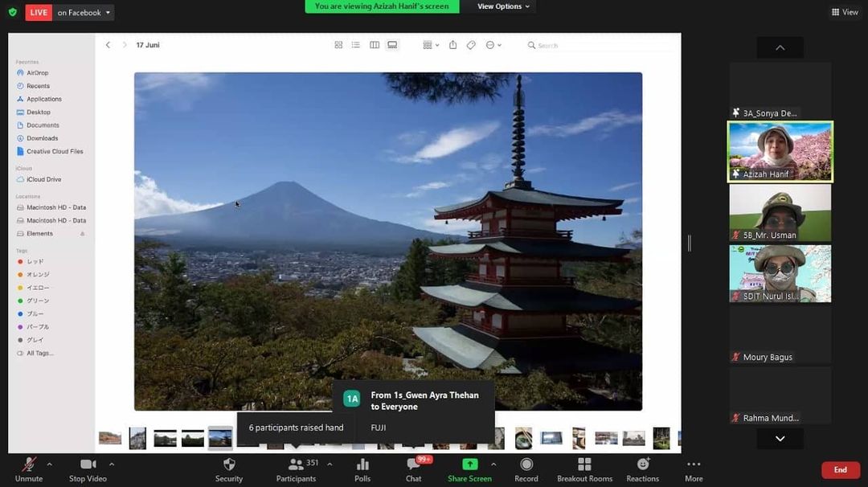Image resolution: width=868 pixels, height=487 pixels.
Task: Select the red tag color dot
Action: pyautogui.click(x=20, y=262)
